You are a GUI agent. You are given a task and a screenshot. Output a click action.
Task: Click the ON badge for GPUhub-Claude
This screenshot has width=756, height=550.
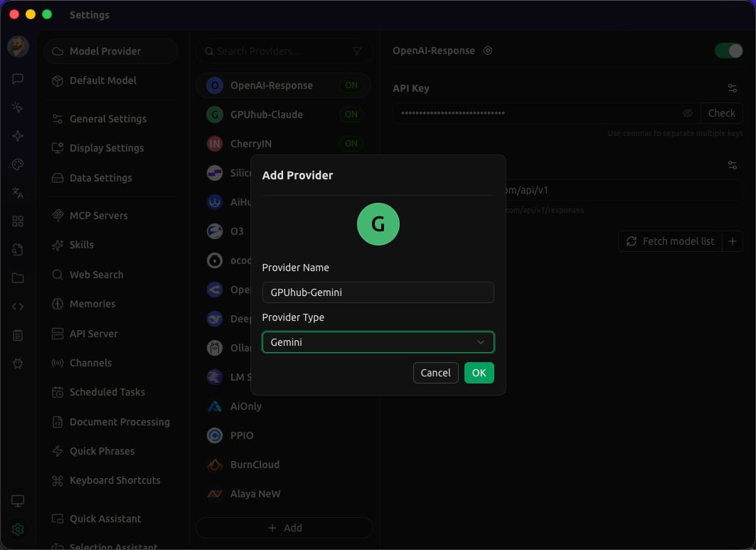pos(351,115)
